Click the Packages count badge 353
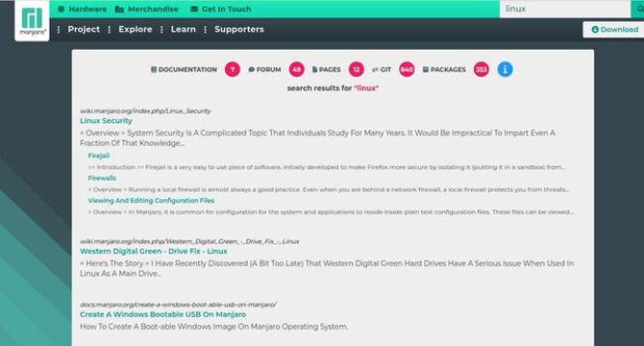This screenshot has width=644, height=346. (x=481, y=69)
